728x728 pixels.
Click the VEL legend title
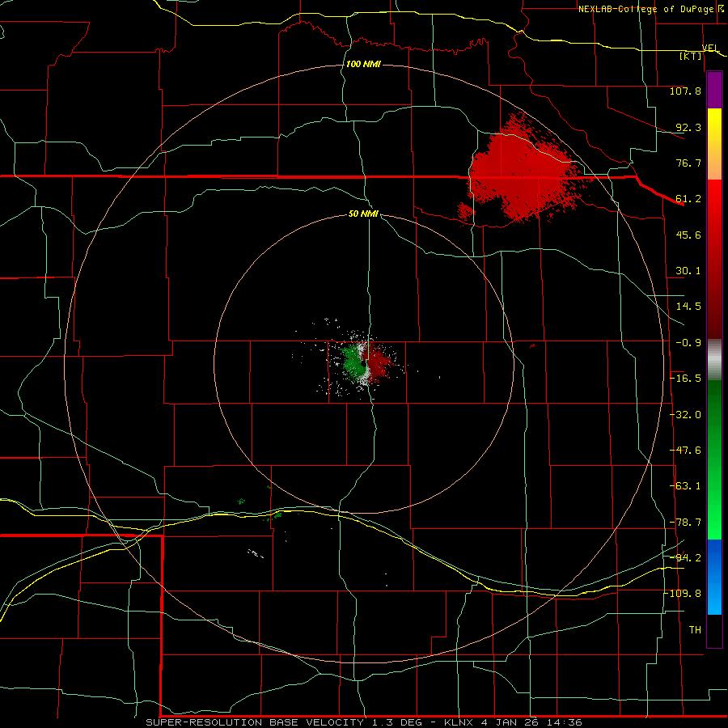click(710, 48)
